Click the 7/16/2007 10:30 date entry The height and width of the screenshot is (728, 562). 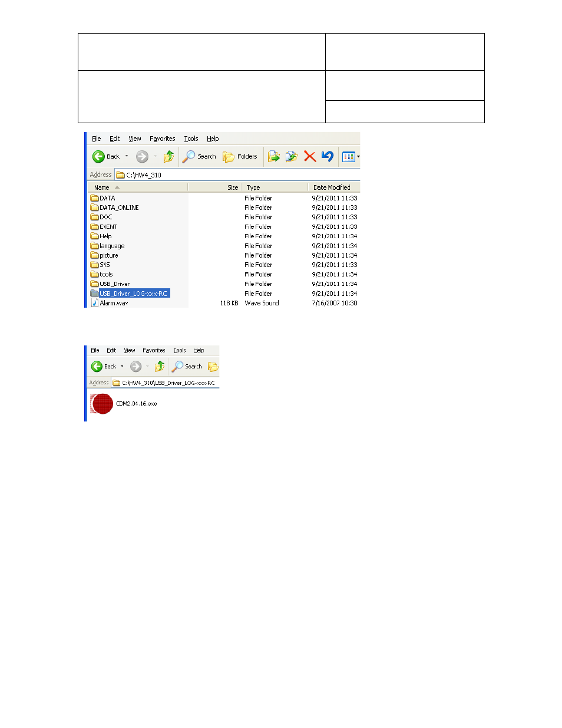click(335, 303)
